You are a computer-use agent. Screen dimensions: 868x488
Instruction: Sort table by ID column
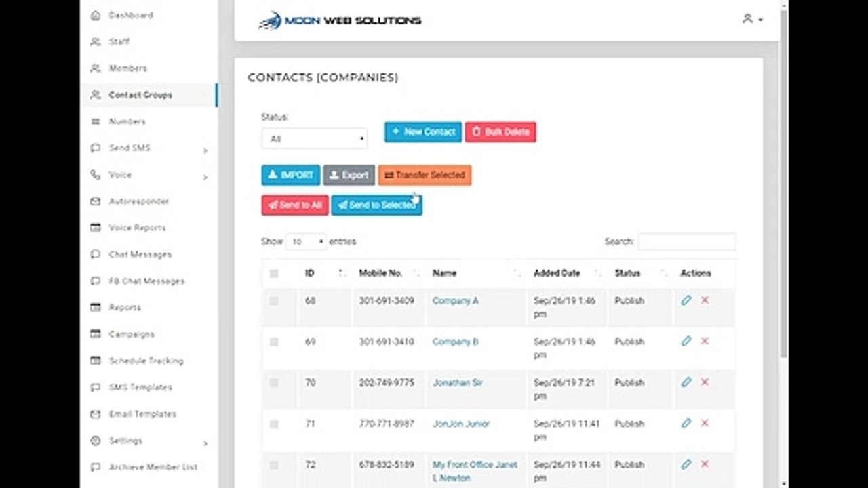click(325, 273)
